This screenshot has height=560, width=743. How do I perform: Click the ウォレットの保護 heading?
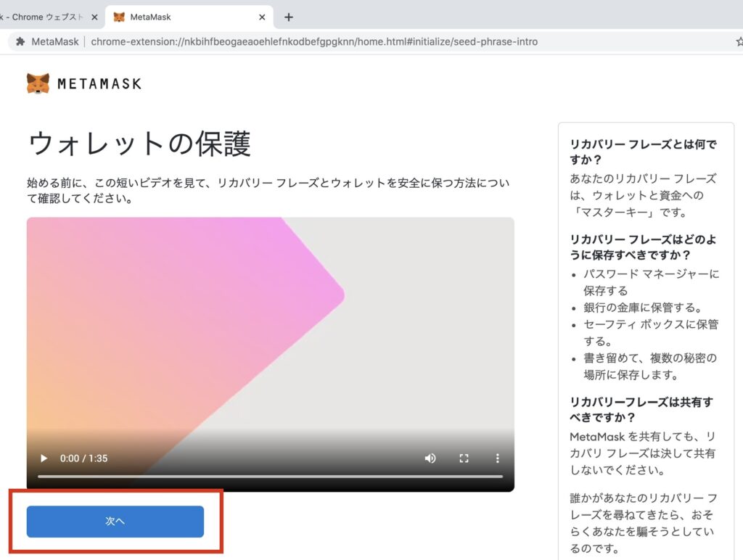(139, 143)
